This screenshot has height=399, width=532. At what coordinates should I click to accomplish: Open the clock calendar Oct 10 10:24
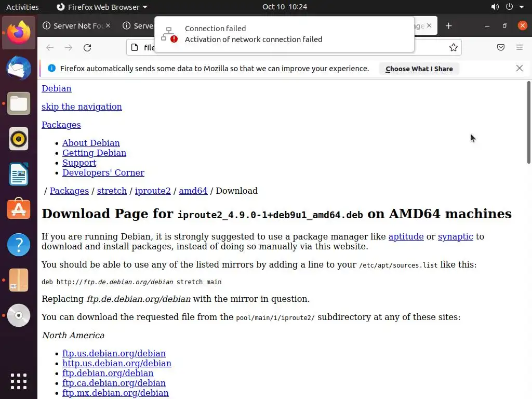coord(285,7)
